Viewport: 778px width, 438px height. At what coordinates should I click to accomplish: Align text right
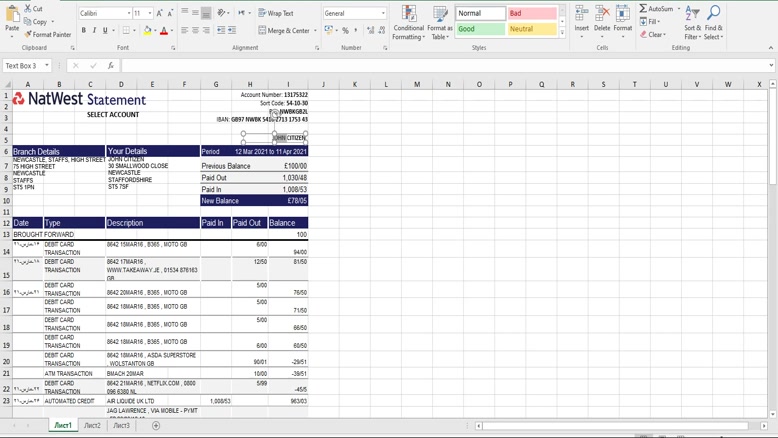206,31
